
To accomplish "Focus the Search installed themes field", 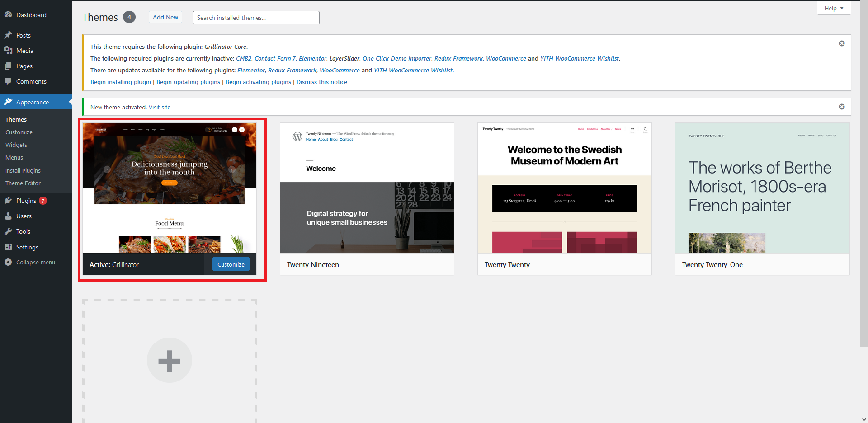I will pos(256,18).
